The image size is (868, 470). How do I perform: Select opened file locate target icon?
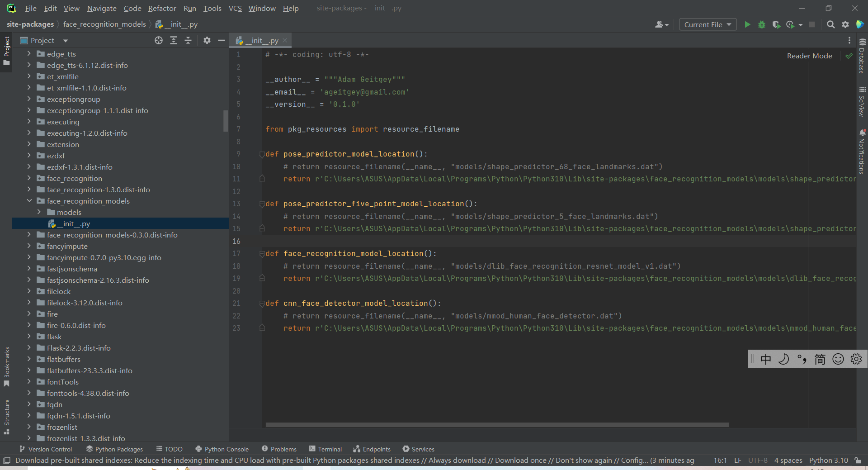(x=159, y=40)
